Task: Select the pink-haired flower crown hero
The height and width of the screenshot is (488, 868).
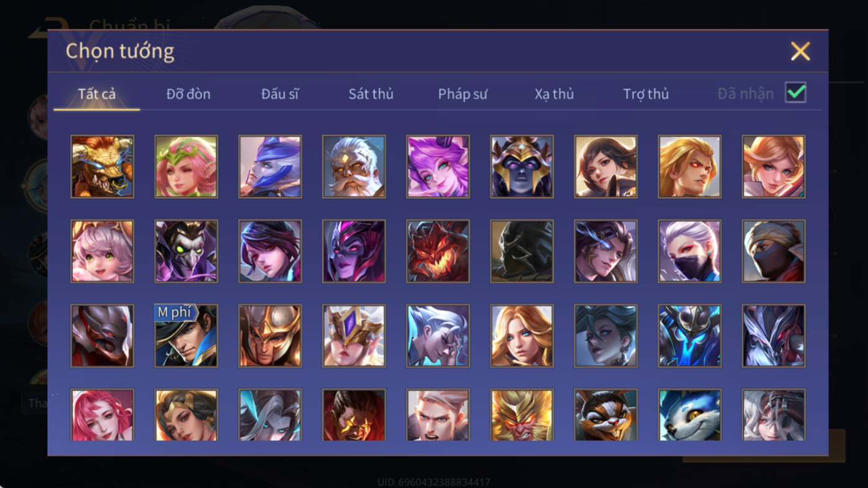Action: click(x=186, y=167)
